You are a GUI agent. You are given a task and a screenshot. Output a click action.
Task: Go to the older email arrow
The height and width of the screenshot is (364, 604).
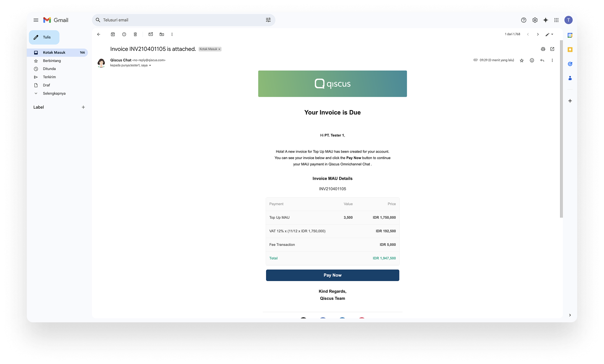coord(538,34)
